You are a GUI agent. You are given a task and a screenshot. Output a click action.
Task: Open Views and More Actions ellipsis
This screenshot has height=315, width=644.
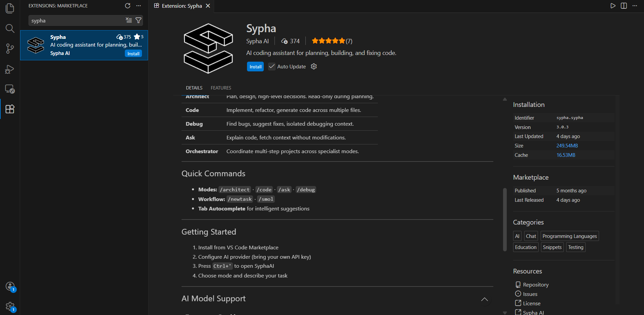(x=139, y=6)
